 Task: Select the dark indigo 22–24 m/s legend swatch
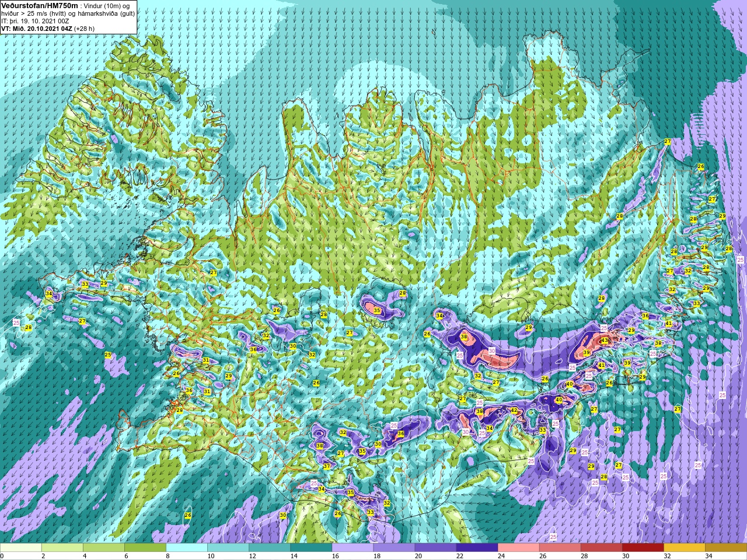477,548
